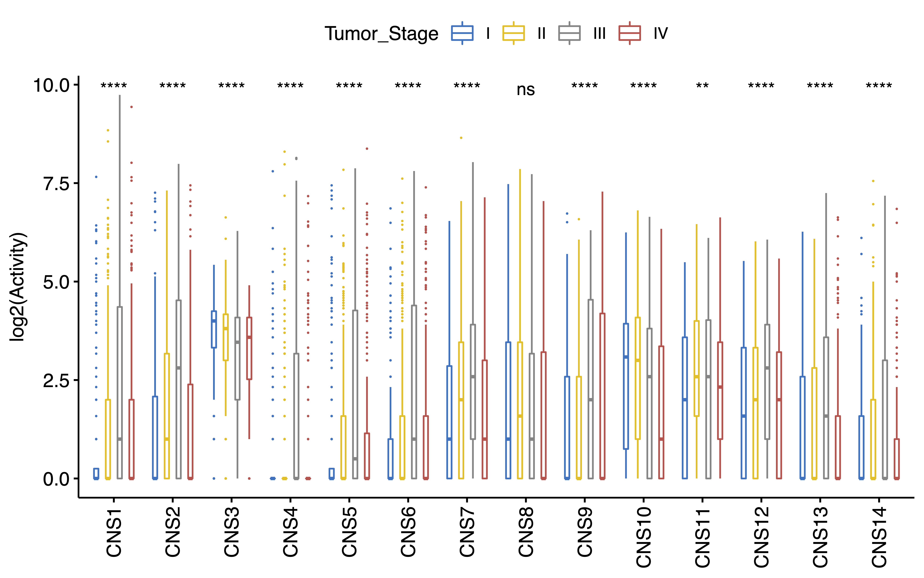Image resolution: width=924 pixels, height=578 pixels.
Task: Click the yellow stage II box of CNS11
Action: point(696,368)
